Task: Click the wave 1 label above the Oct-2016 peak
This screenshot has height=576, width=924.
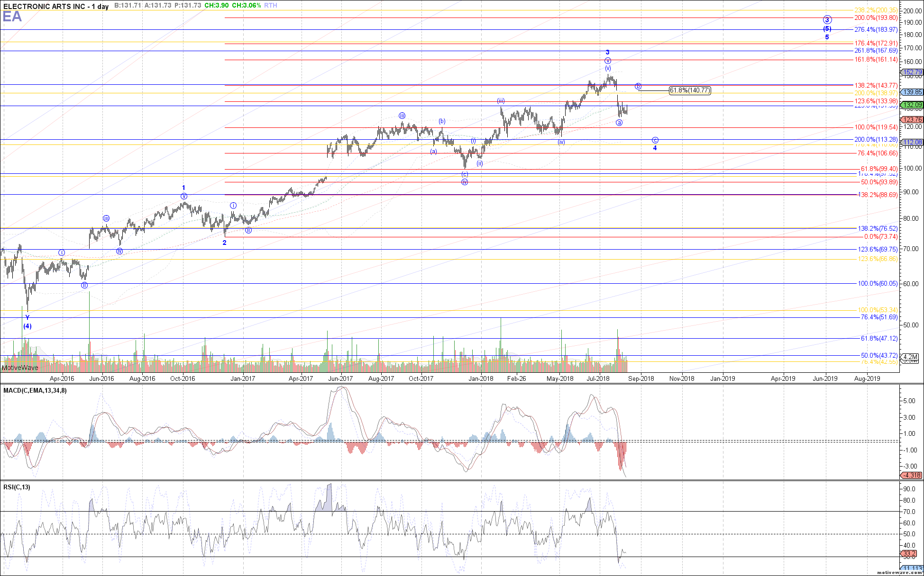Action: coord(184,188)
